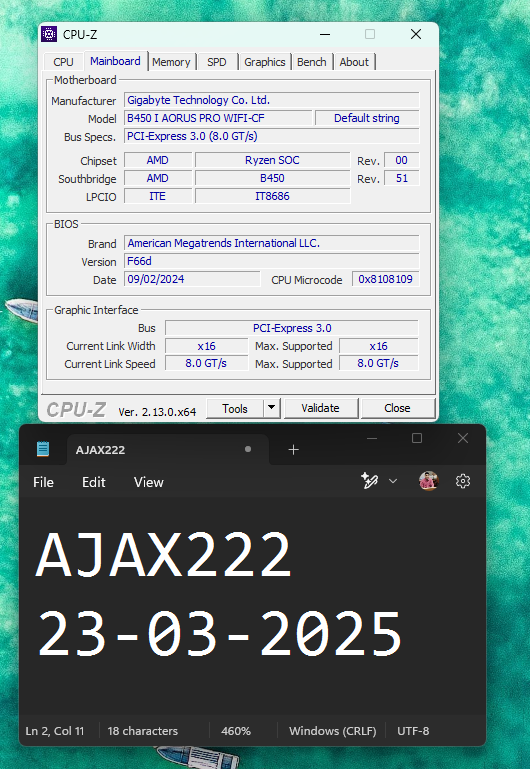Open the Graphics tab
The width and height of the screenshot is (530, 769).
pos(265,62)
